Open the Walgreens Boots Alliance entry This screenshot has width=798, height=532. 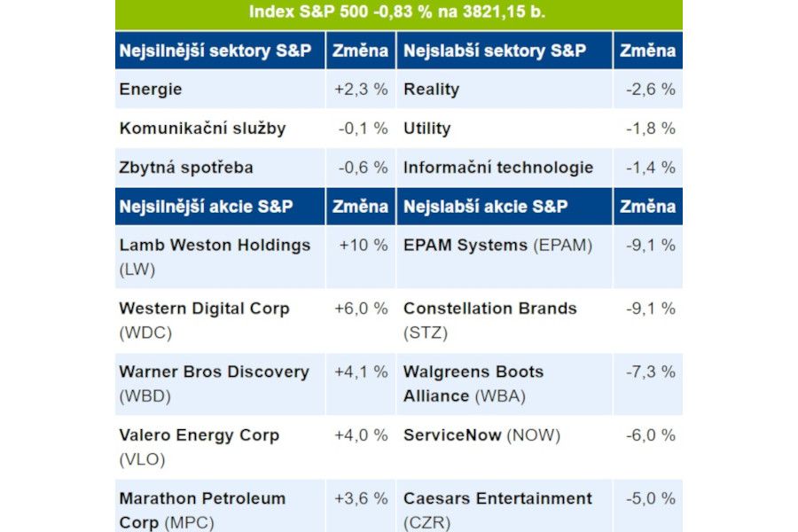[x=473, y=372]
